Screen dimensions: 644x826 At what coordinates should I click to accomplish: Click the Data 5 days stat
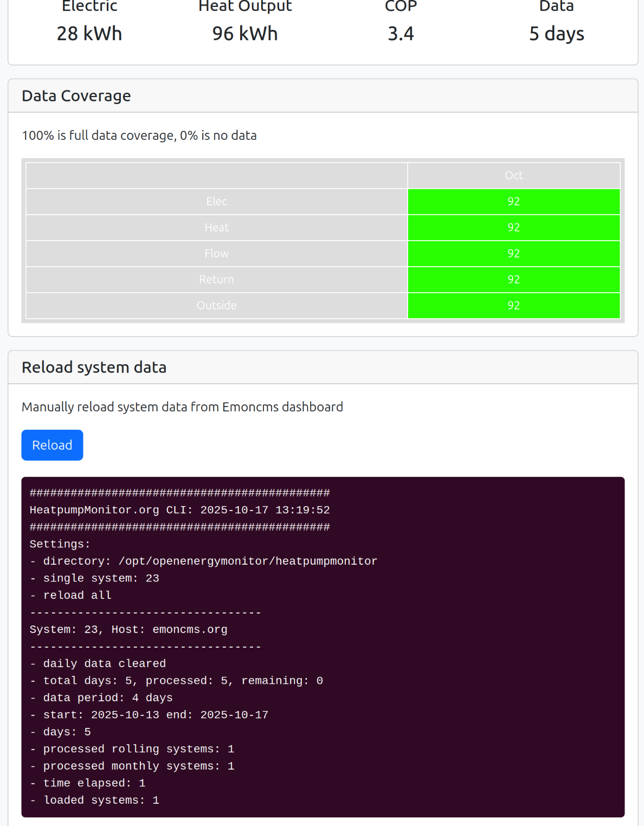click(556, 33)
